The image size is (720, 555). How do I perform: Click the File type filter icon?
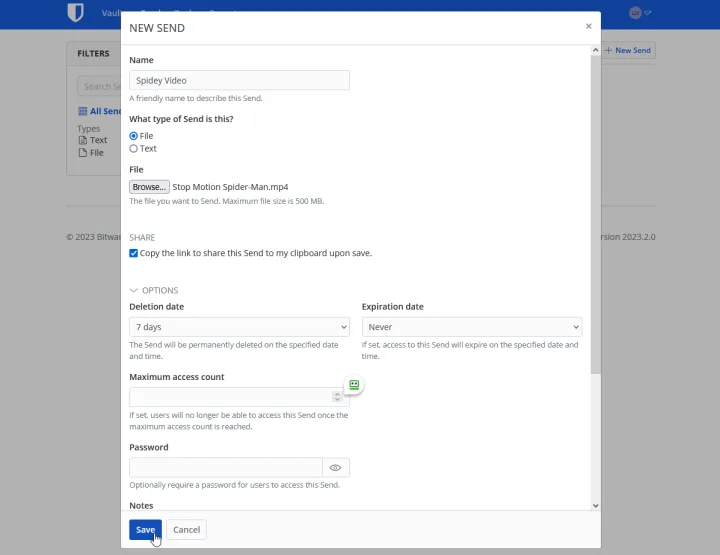(83, 153)
